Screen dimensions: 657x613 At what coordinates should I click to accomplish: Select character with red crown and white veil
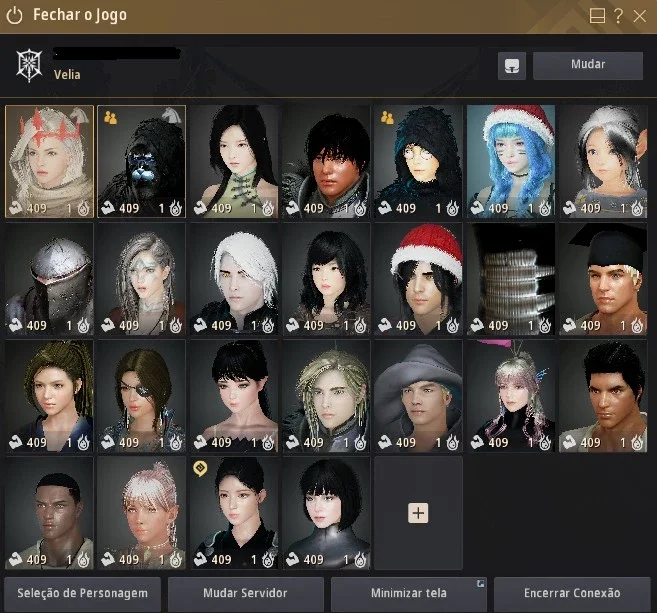(x=49, y=161)
